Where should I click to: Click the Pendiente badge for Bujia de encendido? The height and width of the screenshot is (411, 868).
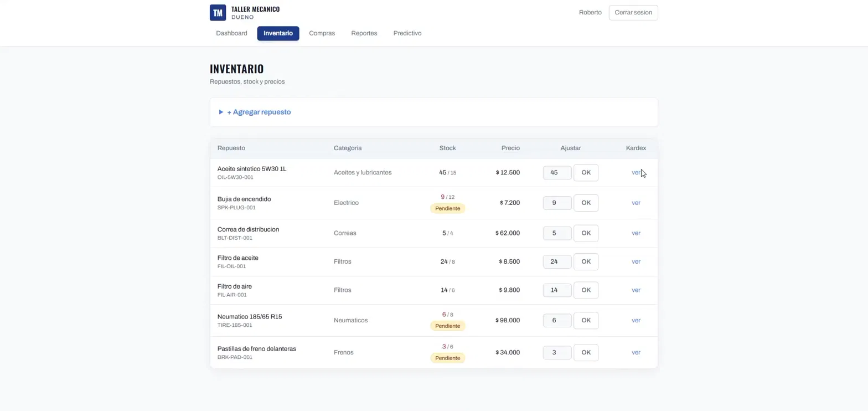pos(447,208)
